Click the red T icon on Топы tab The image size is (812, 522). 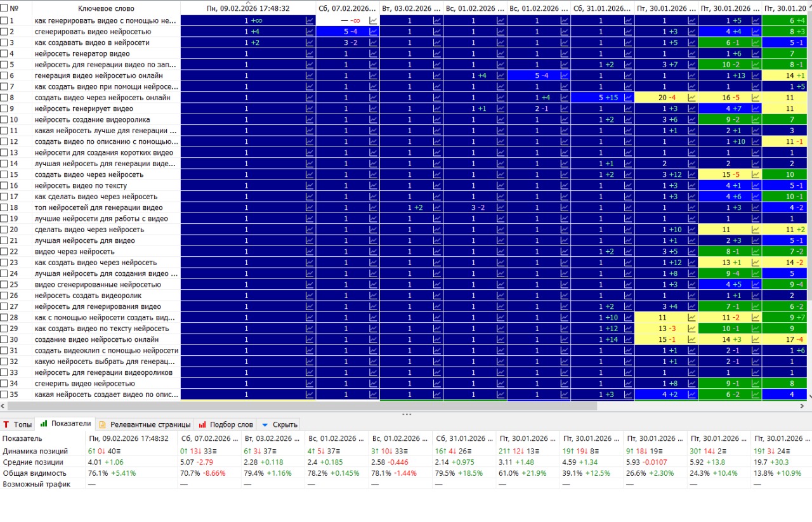point(6,424)
